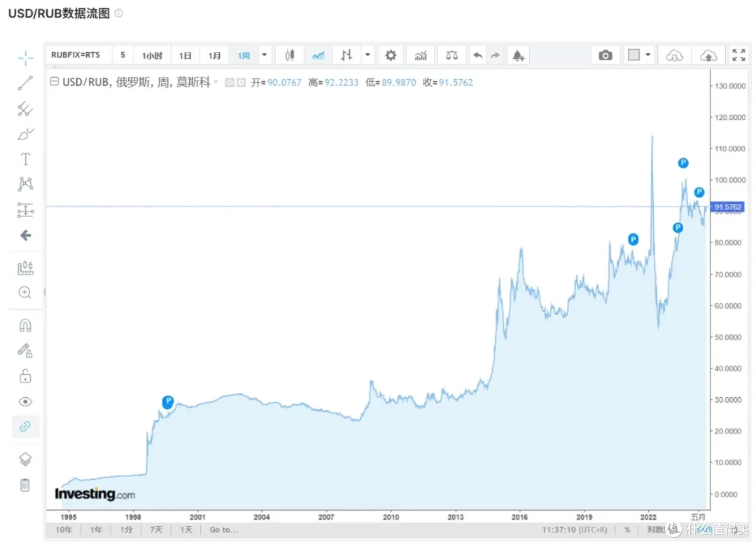Select the Crosshair cursor tool

point(25,58)
